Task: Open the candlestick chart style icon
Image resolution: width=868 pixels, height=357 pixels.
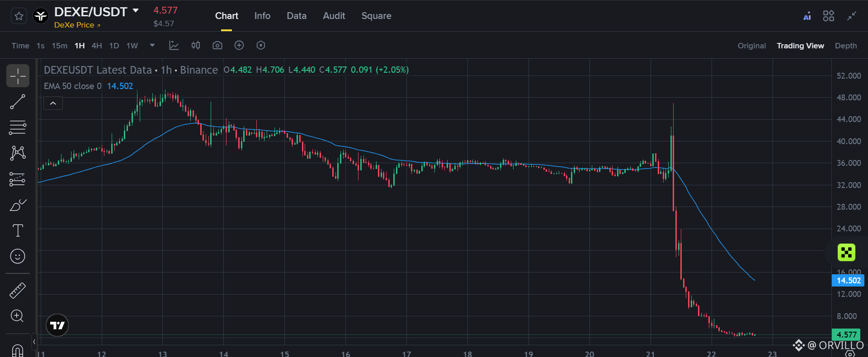Action: coord(196,45)
